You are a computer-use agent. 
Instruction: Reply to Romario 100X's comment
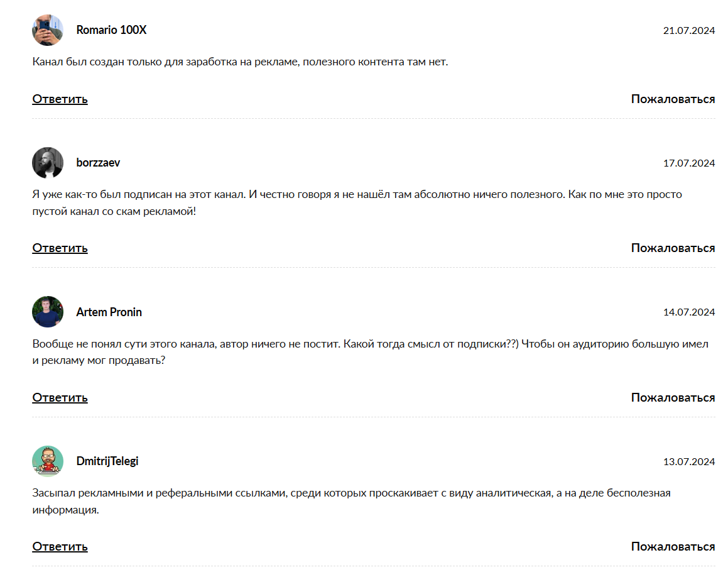[x=60, y=99]
